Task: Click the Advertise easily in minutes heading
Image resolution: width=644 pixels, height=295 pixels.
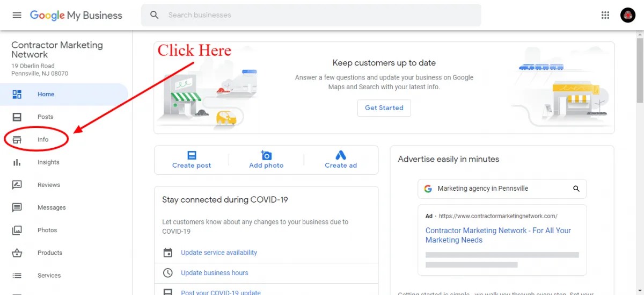Action: click(x=449, y=159)
